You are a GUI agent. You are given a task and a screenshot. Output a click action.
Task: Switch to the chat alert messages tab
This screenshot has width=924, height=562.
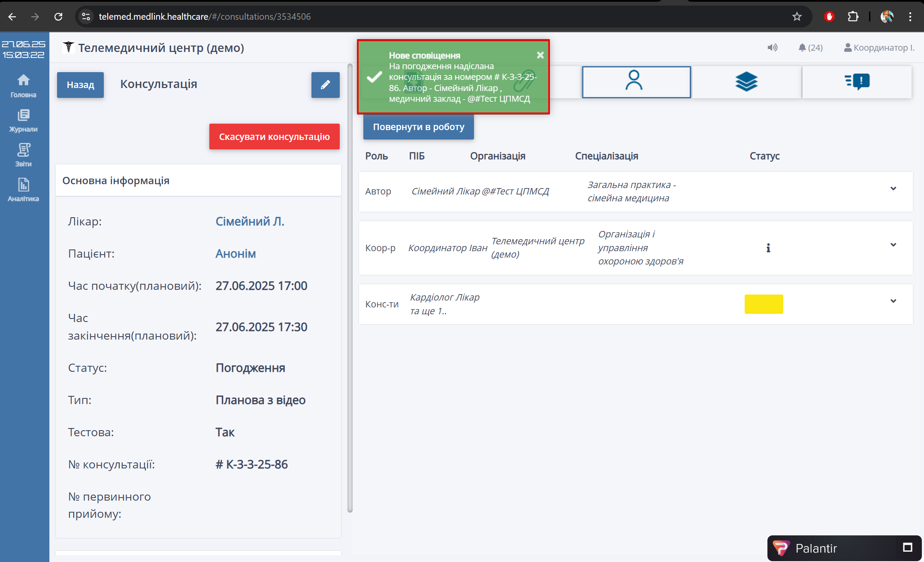click(857, 82)
